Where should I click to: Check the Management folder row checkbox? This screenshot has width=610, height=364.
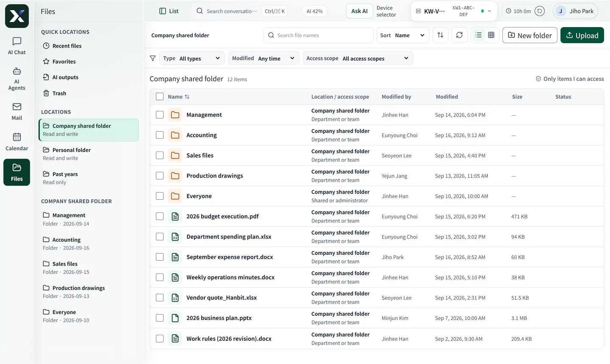pos(160,115)
